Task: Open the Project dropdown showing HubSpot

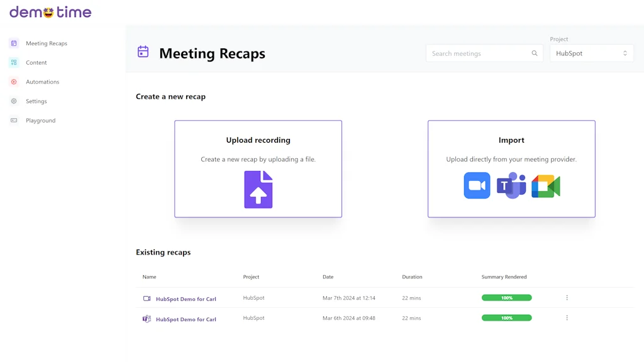Action: [x=591, y=53]
